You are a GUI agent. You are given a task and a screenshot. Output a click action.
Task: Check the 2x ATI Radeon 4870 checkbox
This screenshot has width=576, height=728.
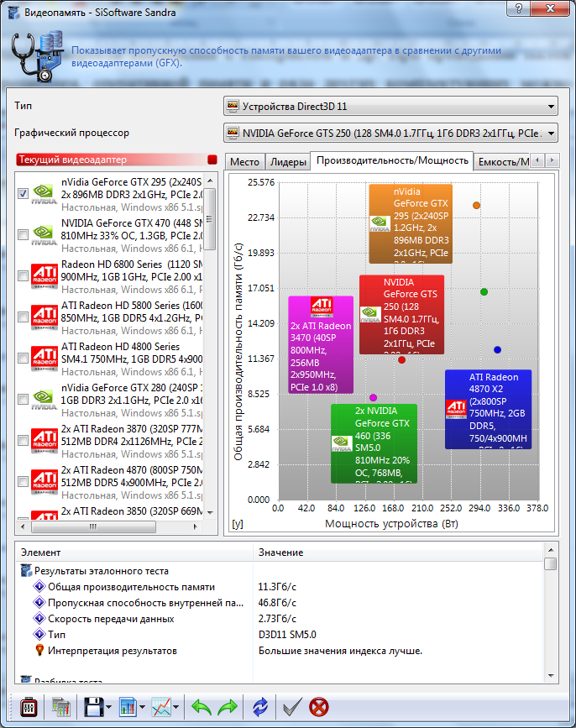pyautogui.click(x=23, y=481)
